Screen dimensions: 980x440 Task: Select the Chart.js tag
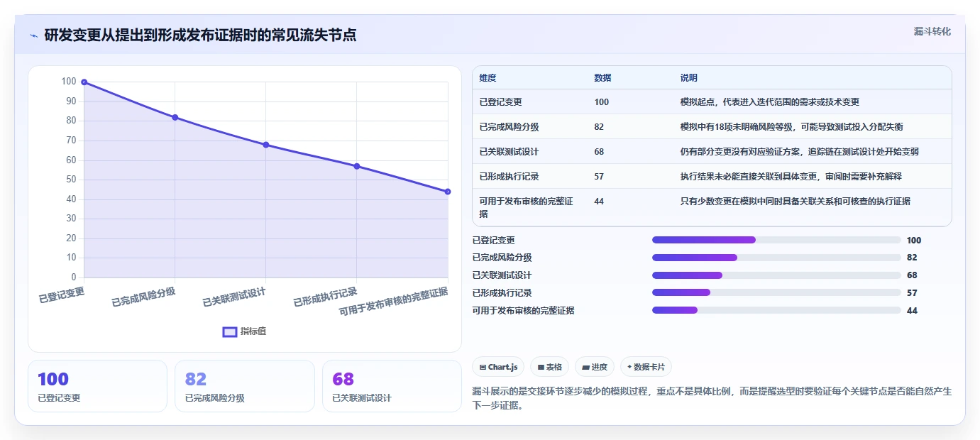tap(498, 367)
